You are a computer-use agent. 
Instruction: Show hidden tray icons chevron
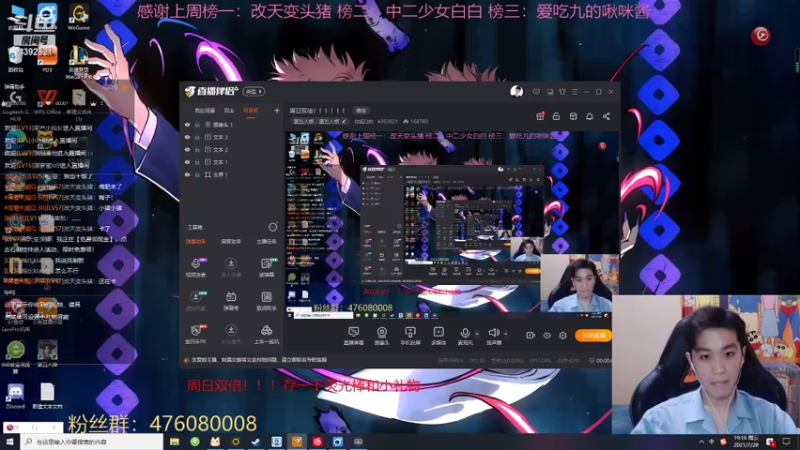click(701, 442)
